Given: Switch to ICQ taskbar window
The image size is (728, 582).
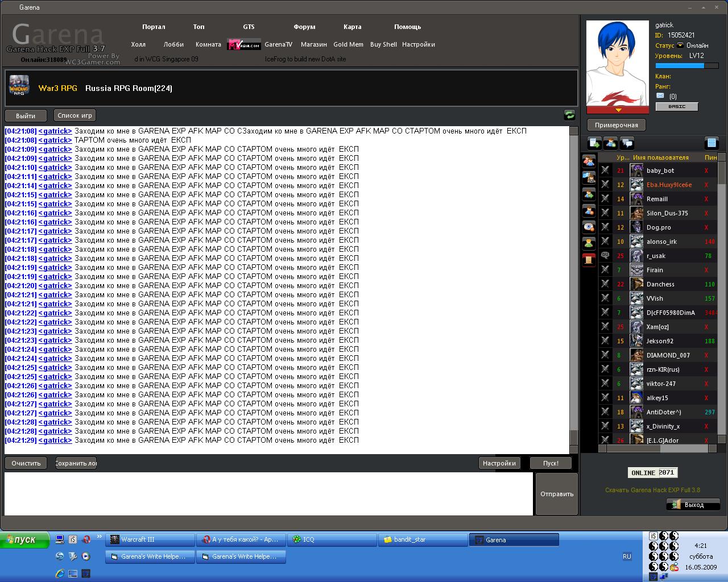Looking at the screenshot, I should [x=332, y=539].
